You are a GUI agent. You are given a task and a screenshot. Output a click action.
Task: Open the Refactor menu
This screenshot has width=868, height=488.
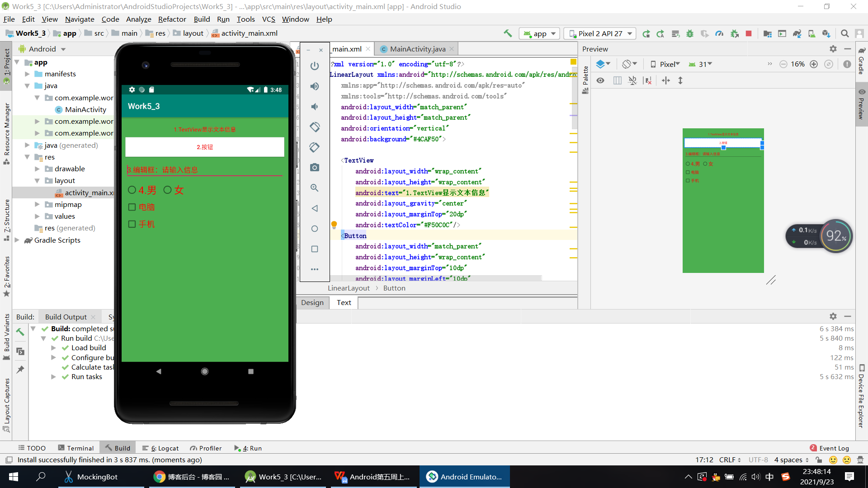point(172,19)
